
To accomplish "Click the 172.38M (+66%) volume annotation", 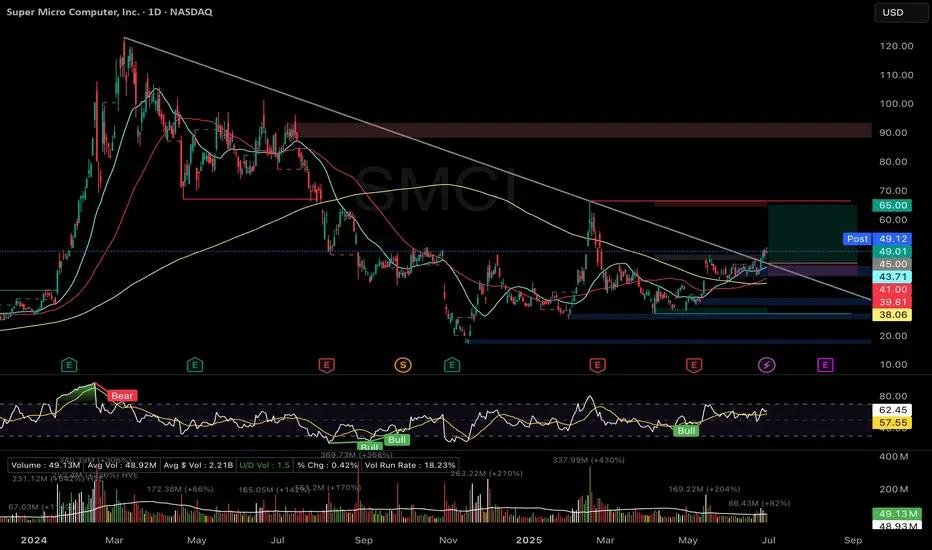I will tap(180, 489).
